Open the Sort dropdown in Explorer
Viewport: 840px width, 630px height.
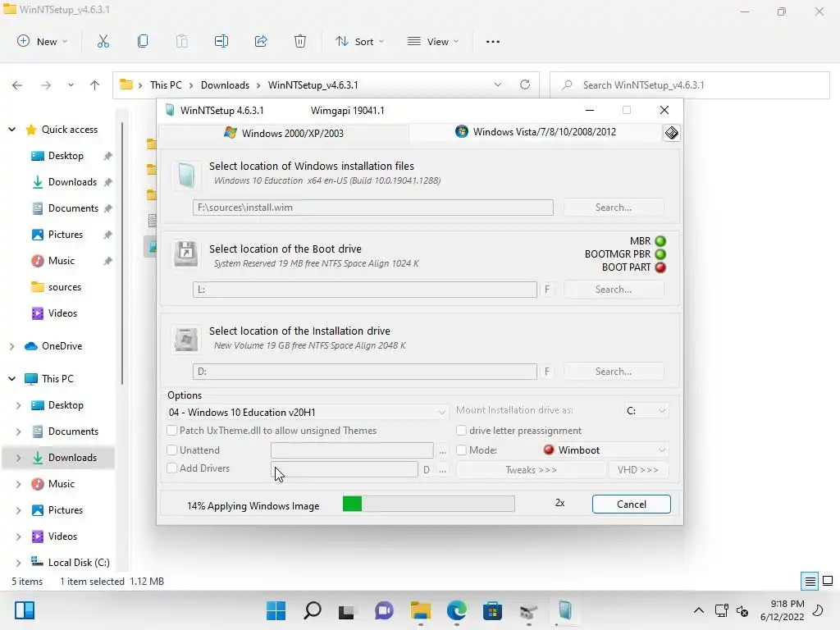(359, 41)
